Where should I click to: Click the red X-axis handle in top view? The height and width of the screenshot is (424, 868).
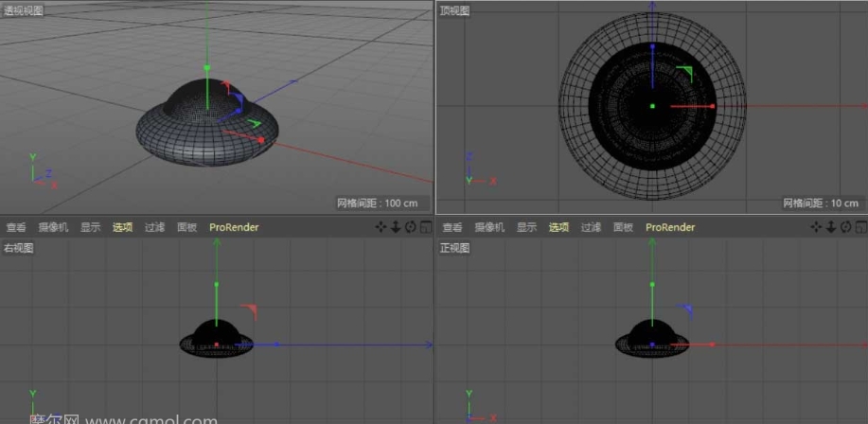712,106
